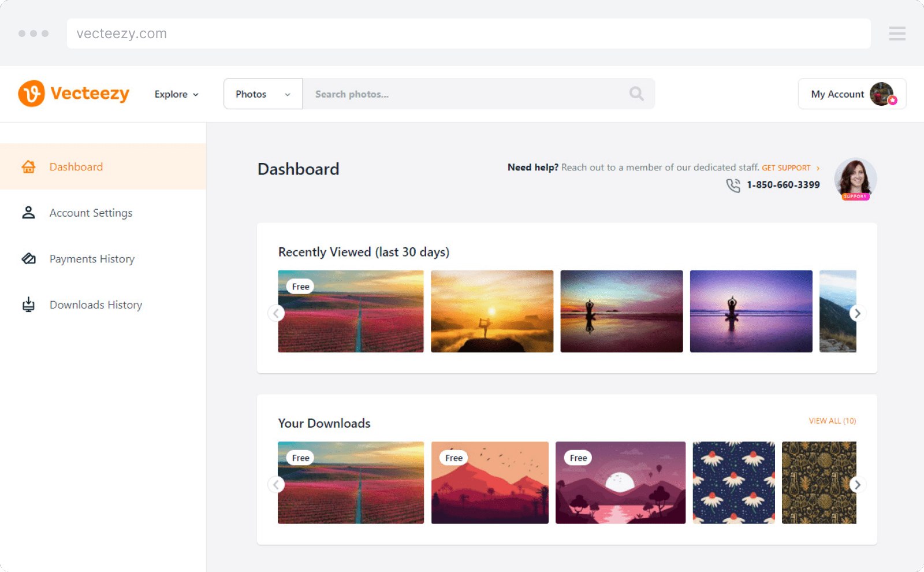Open VIEW ALL downloads link

832,421
